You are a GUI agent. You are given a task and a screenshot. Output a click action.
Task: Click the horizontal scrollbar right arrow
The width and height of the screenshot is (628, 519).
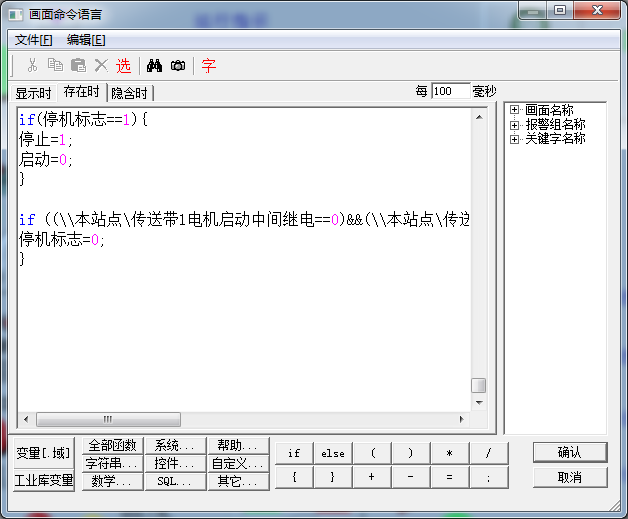click(x=462, y=419)
